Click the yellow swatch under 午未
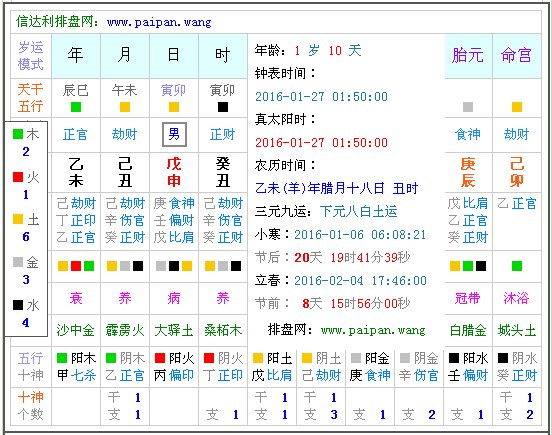Screen dimensions: 552x435 [125, 107]
